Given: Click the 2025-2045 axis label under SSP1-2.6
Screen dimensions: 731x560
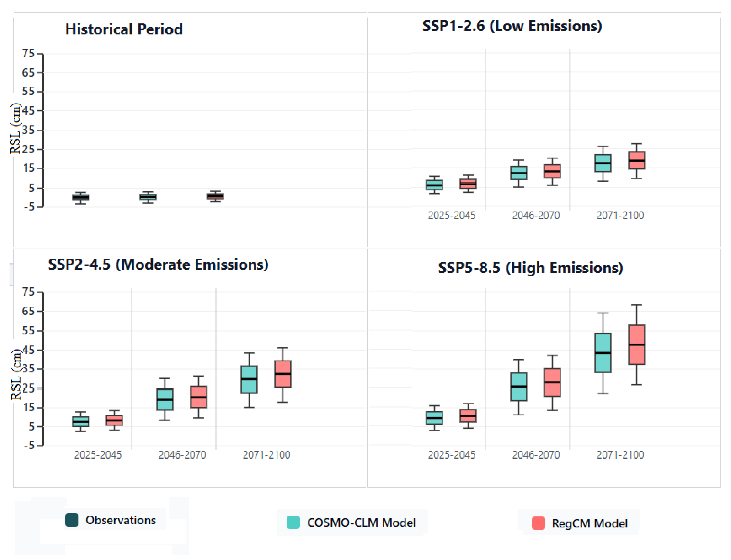Looking at the screenshot, I should tap(451, 215).
